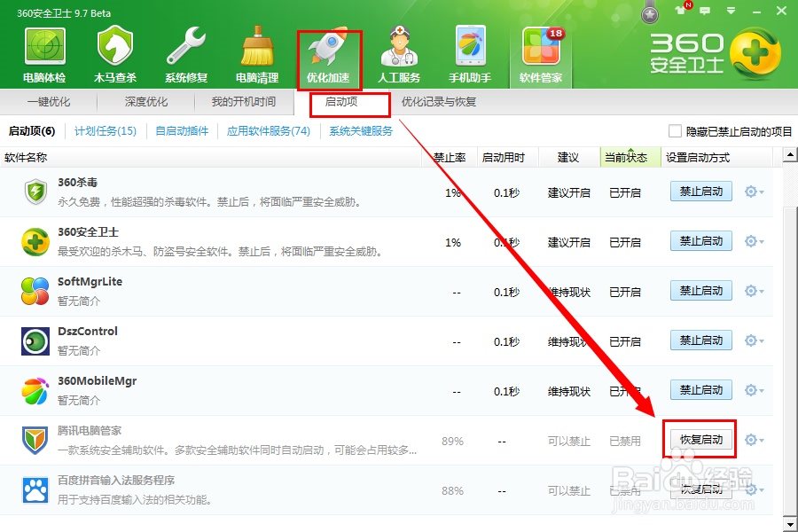Click 禁止启动 for 360MobileMgr

click(x=701, y=390)
